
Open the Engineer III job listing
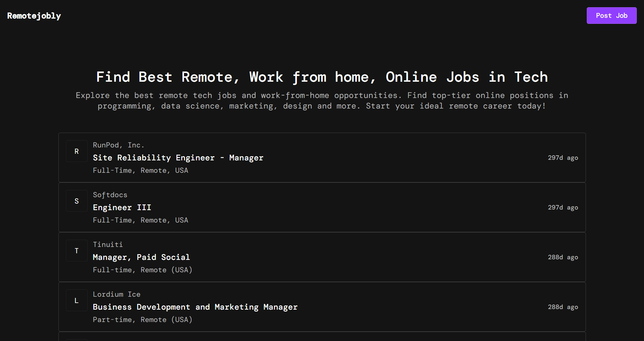pyautogui.click(x=122, y=207)
